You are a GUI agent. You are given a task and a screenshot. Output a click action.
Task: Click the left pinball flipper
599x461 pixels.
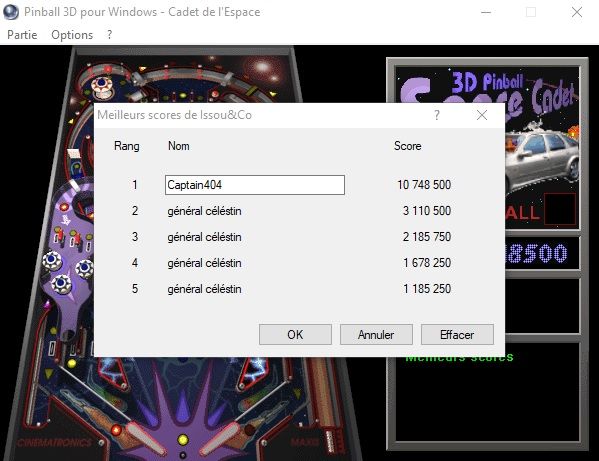(x=143, y=437)
